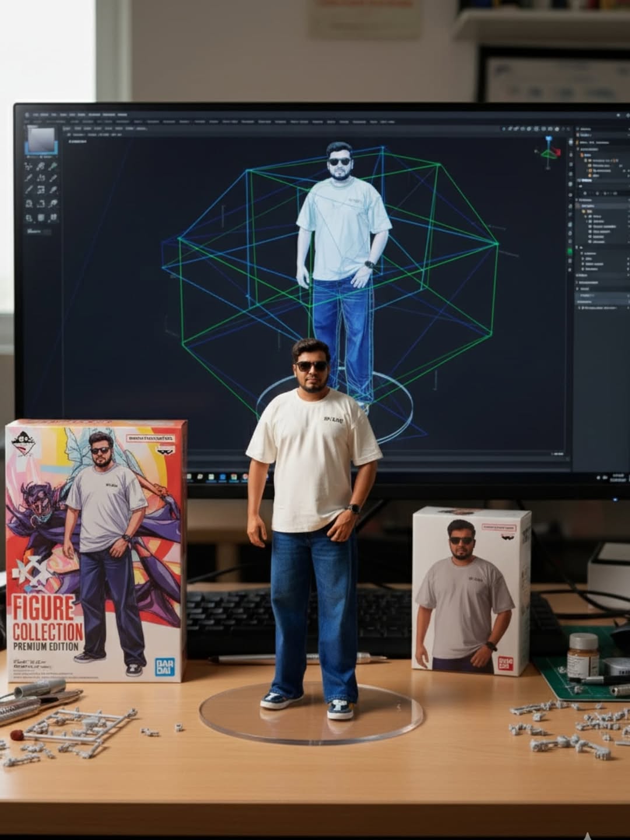Click the gradient preview swatch above the toolbox
This screenshot has width=630, height=840.
click(x=41, y=140)
